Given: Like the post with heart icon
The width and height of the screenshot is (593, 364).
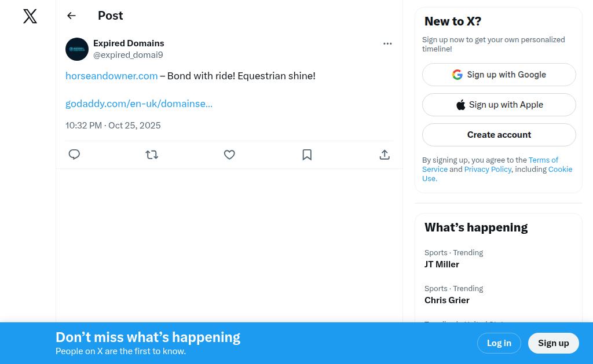Looking at the screenshot, I should click(x=229, y=155).
